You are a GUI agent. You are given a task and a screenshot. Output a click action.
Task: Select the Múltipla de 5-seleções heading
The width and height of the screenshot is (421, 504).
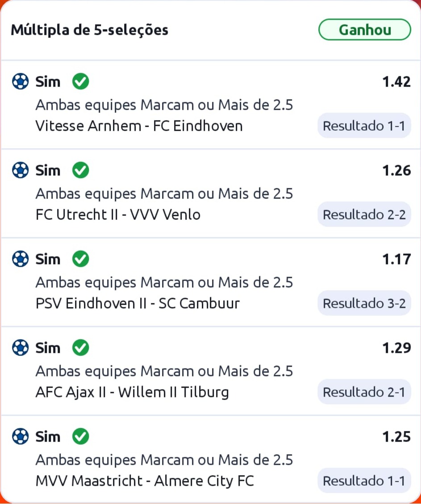coord(89,30)
